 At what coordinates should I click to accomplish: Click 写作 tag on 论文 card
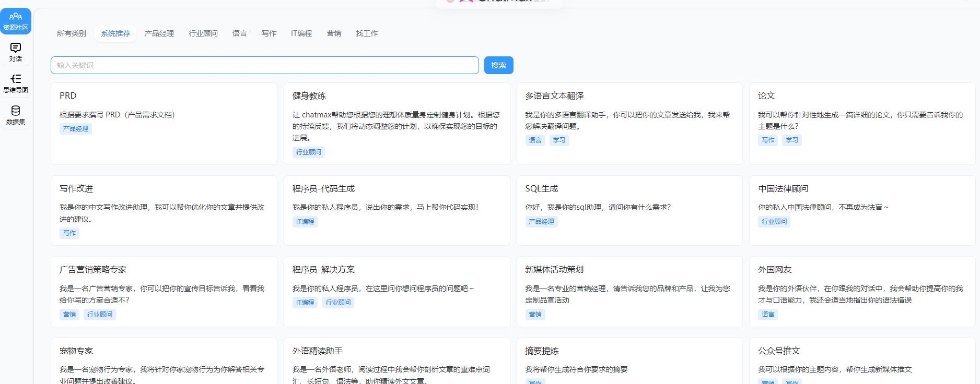(x=768, y=140)
